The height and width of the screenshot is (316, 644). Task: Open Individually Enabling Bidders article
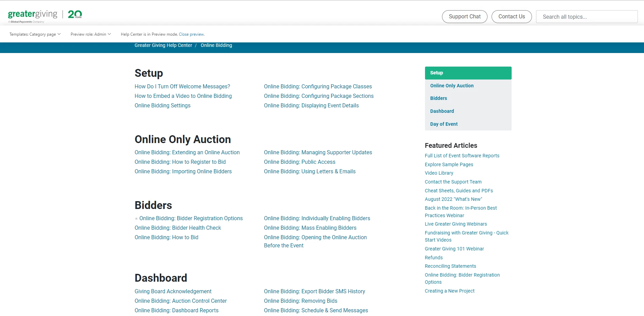click(317, 218)
